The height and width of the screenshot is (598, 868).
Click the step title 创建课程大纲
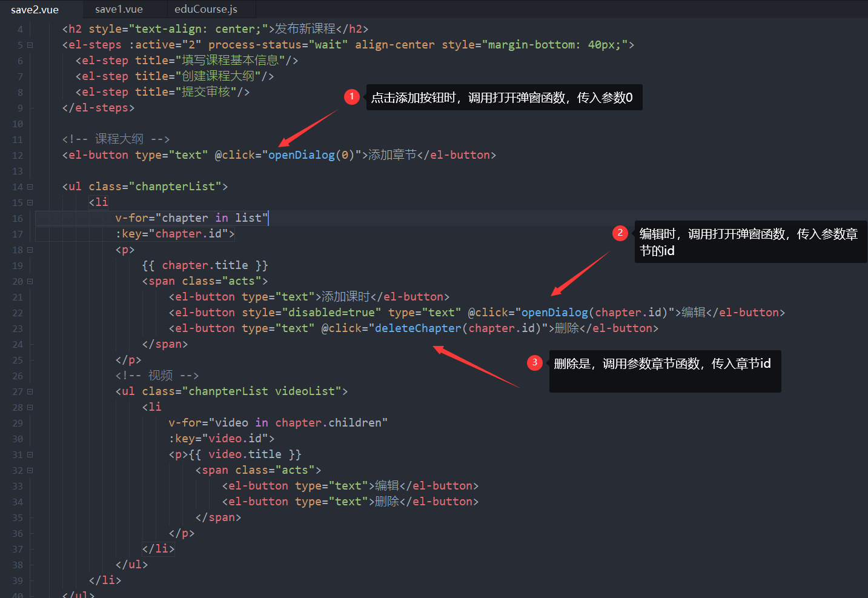pos(218,76)
